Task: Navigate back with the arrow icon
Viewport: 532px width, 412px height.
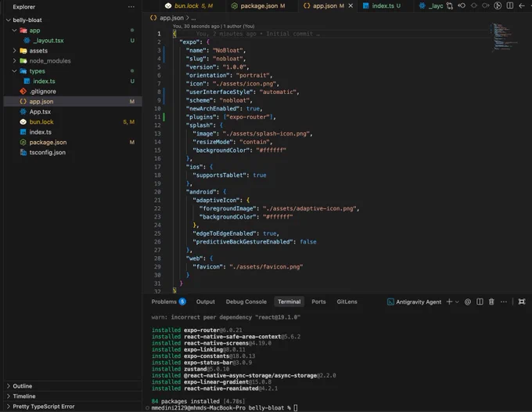Action: click(x=522, y=5)
